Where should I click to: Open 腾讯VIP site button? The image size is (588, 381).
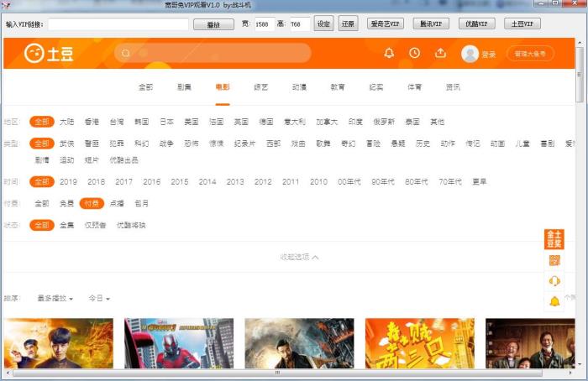pyautogui.click(x=431, y=23)
